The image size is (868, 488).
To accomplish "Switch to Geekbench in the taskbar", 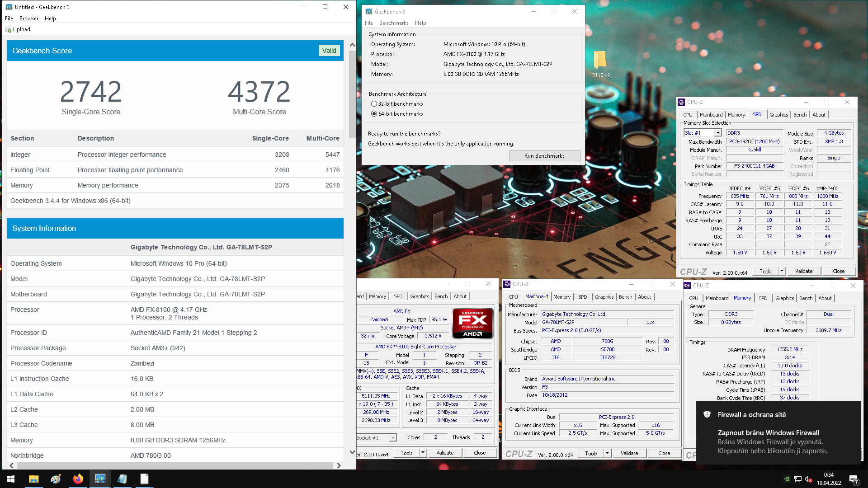I will [x=100, y=479].
